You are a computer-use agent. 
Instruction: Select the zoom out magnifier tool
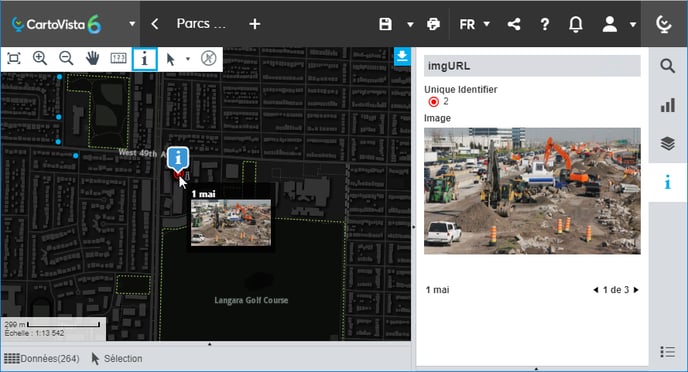coord(66,58)
